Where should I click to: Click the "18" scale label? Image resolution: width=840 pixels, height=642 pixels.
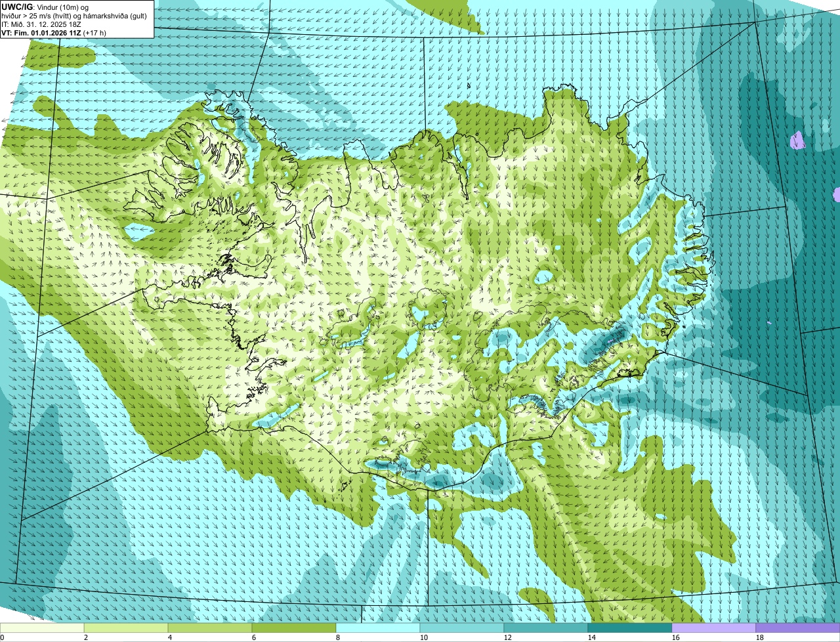coord(759,637)
